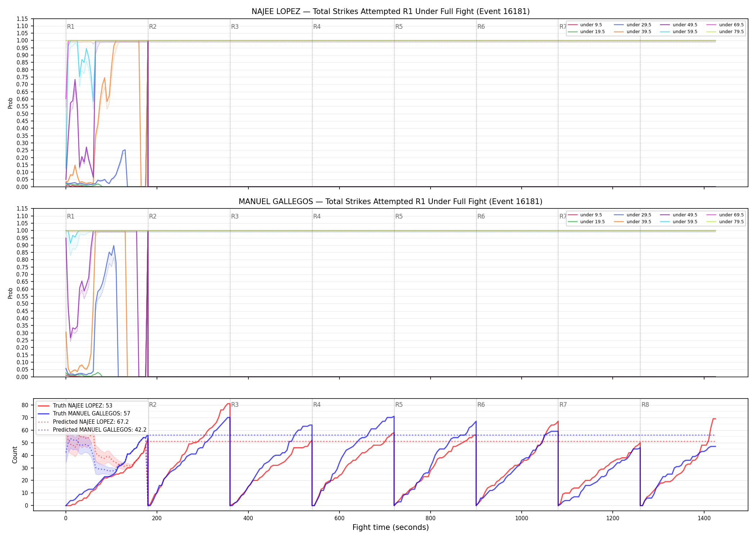The height and width of the screenshot is (540, 756).
Task: Click x-axis tick label 200
Action: (157, 518)
